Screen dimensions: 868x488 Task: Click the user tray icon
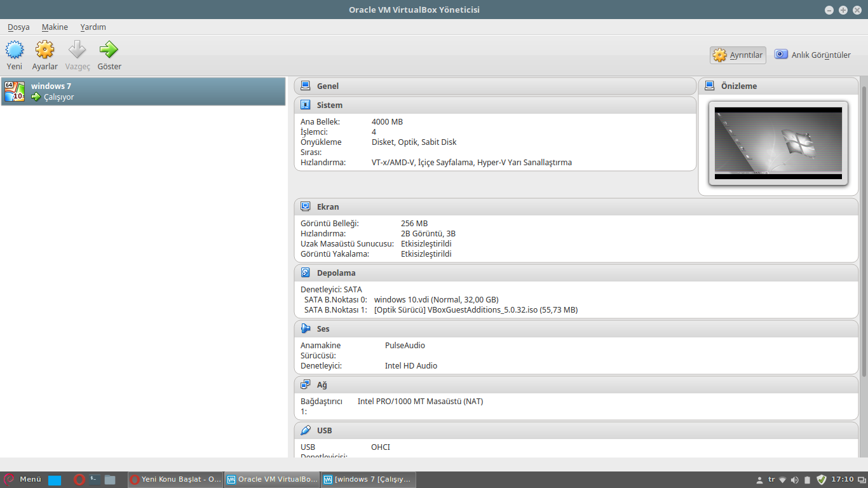click(x=759, y=480)
